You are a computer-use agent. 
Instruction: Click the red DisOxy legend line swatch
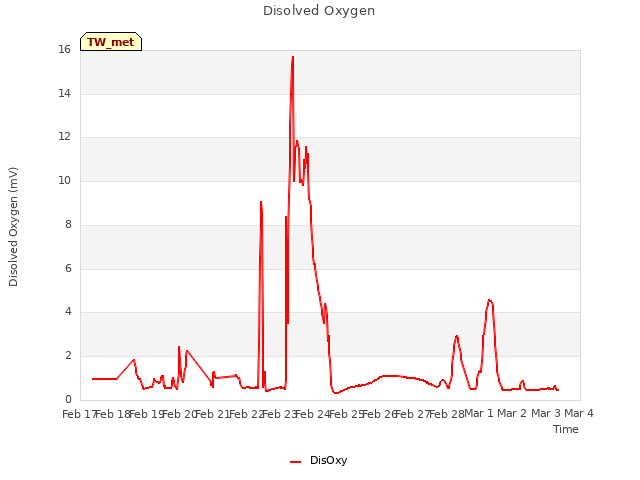coord(296,462)
